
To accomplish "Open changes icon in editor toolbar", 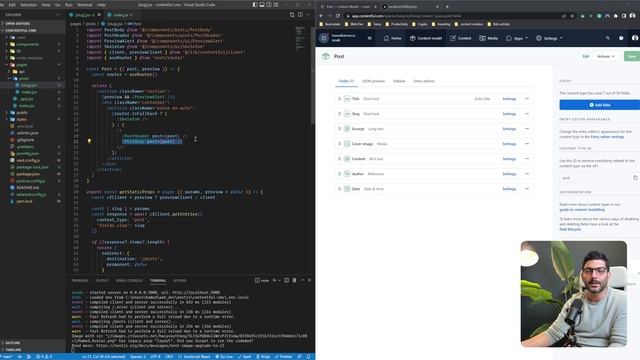I will pyautogui.click(x=292, y=15).
